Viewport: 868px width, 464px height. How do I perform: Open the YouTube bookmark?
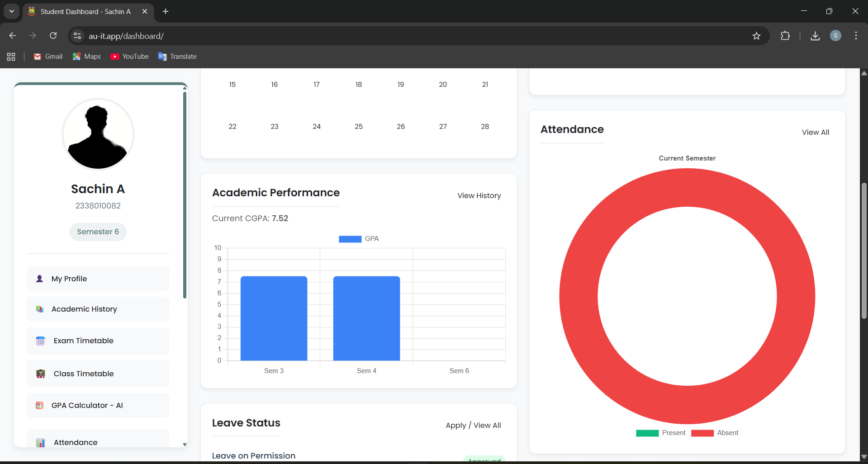(130, 57)
